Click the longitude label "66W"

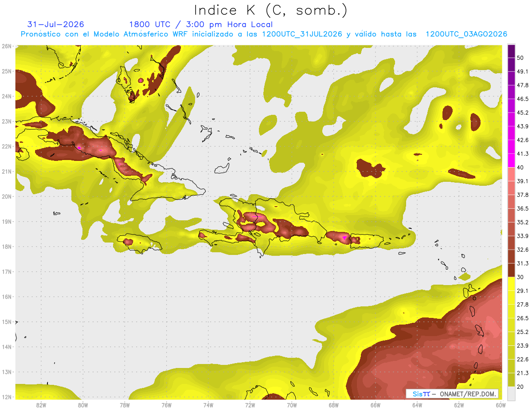375,405
